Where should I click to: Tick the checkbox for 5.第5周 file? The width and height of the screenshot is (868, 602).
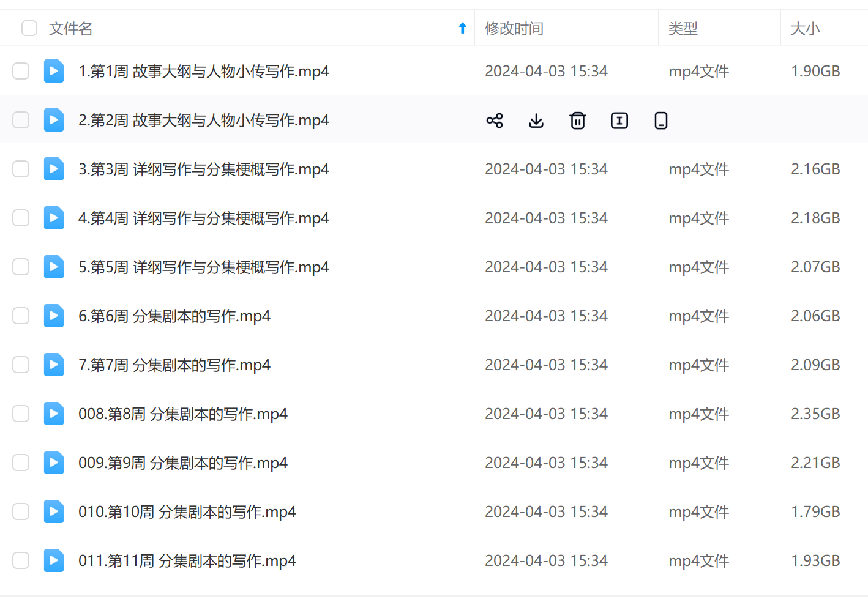(21, 267)
